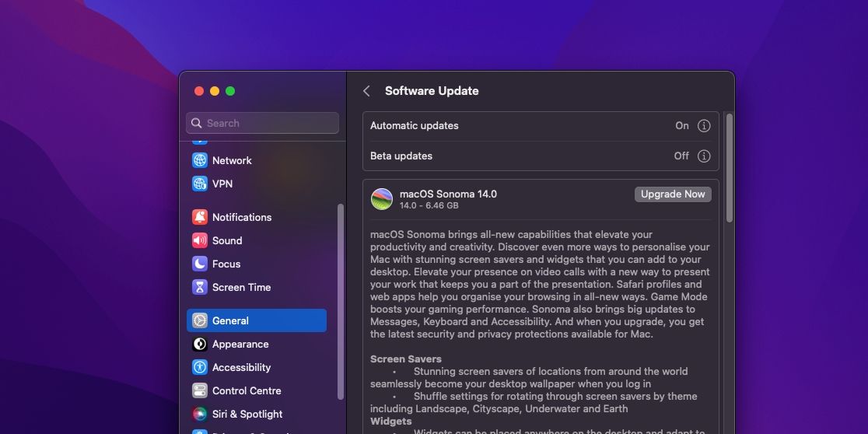Click the Screen Time hourglass icon
Screen dimensions: 868x434
click(200, 287)
